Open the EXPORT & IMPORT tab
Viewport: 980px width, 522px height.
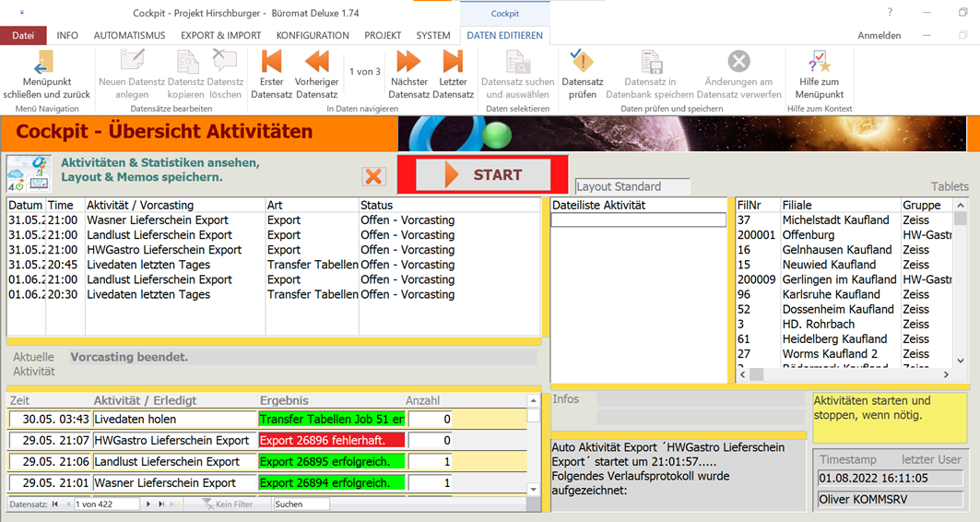220,35
